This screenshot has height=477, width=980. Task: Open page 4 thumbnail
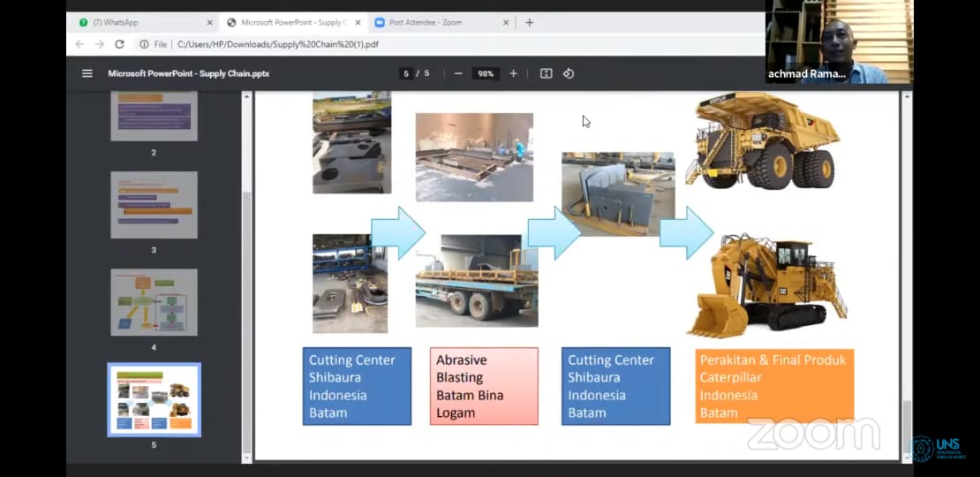click(x=154, y=303)
